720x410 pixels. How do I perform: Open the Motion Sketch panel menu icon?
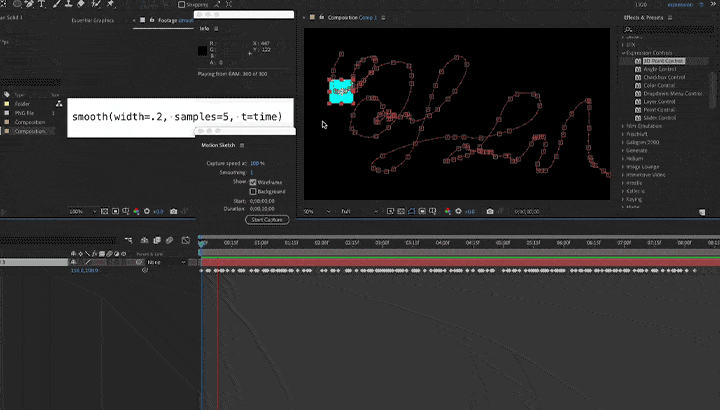pos(242,145)
